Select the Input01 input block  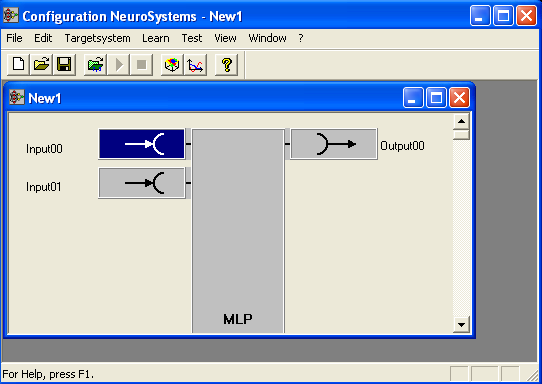click(142, 183)
